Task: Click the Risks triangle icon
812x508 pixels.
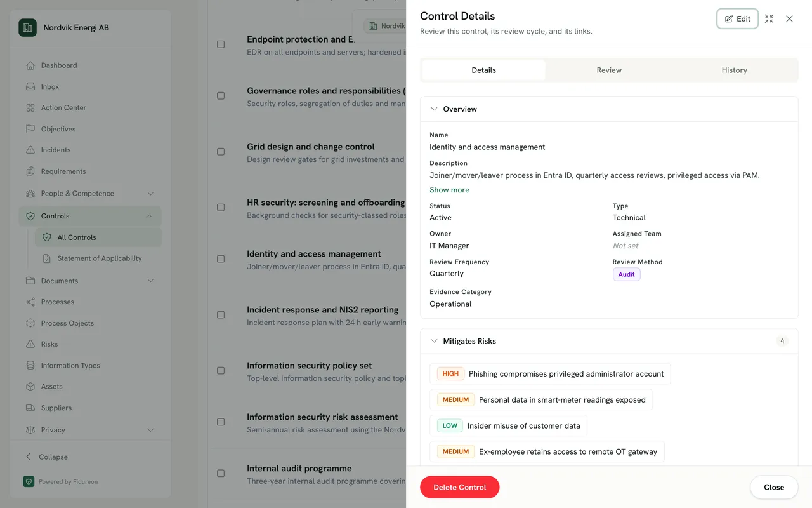Action: click(30, 344)
